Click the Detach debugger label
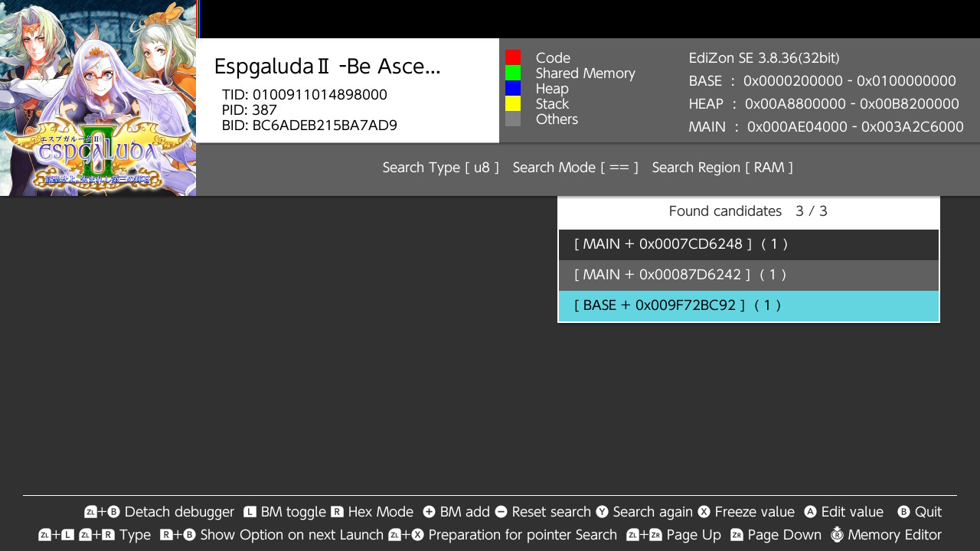Screen dimensions: 980x551 179,512
